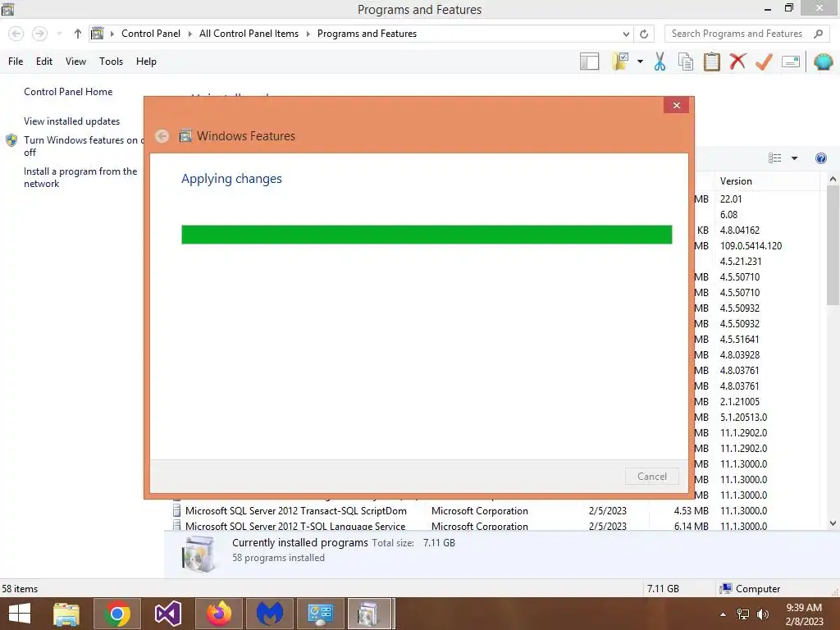Expand chevron after Control Panel breadcrumb
Viewport: 840px width, 630px height.
pyautogui.click(x=189, y=34)
